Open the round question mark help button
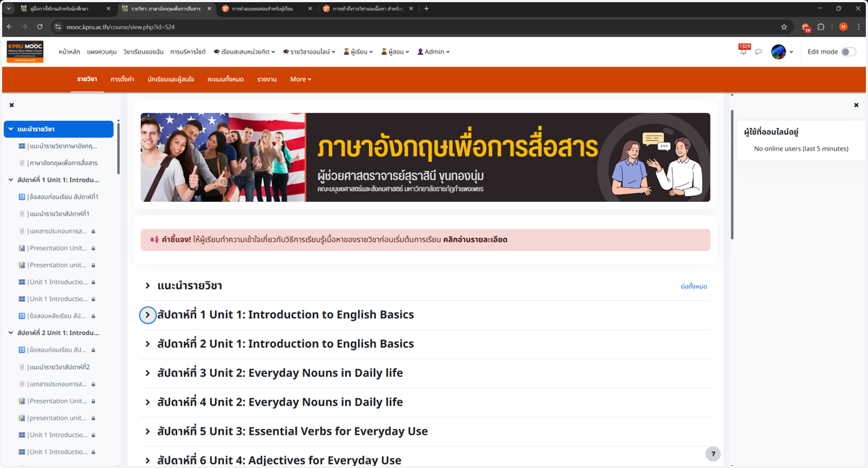Viewport: 868px width, 468px height. 712,454
